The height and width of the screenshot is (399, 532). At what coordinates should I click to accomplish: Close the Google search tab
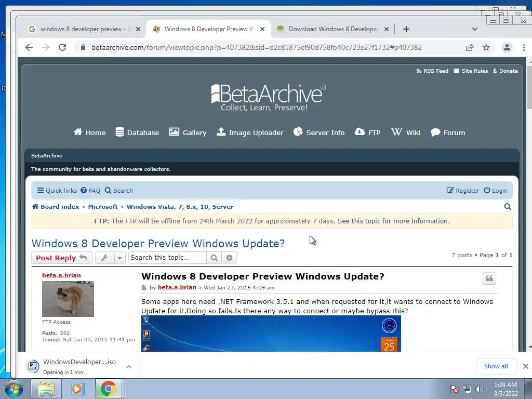click(x=138, y=29)
